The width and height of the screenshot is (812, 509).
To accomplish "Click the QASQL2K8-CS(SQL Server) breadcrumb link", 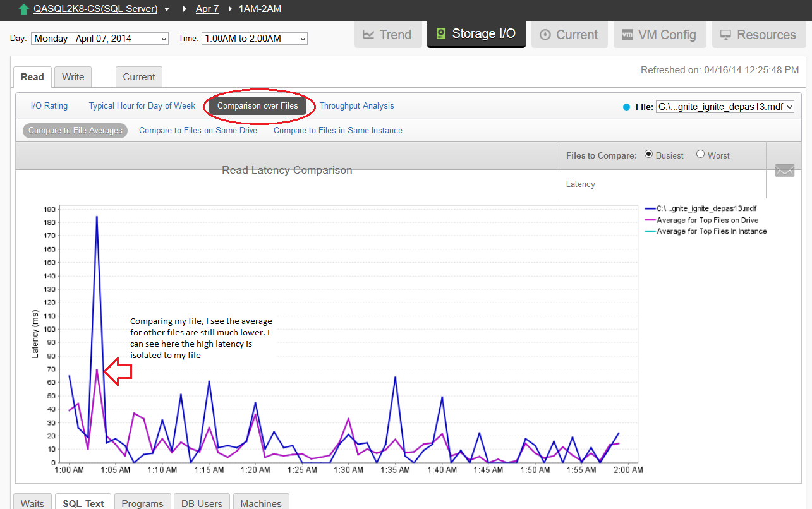I will pyautogui.click(x=95, y=9).
